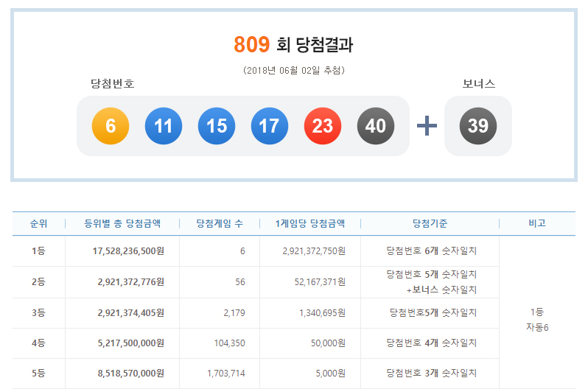The height and width of the screenshot is (389, 588).
Task: Click the 보너스 label
Action: coord(478,83)
